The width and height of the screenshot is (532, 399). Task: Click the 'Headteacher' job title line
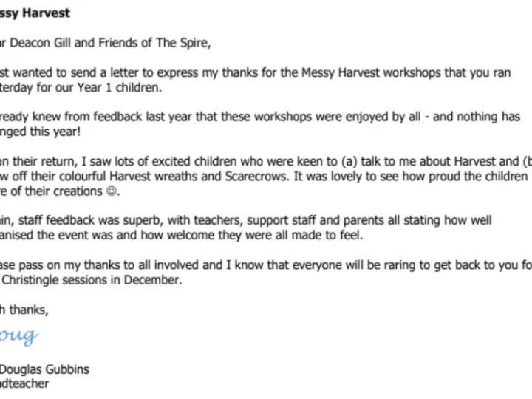[24, 383]
